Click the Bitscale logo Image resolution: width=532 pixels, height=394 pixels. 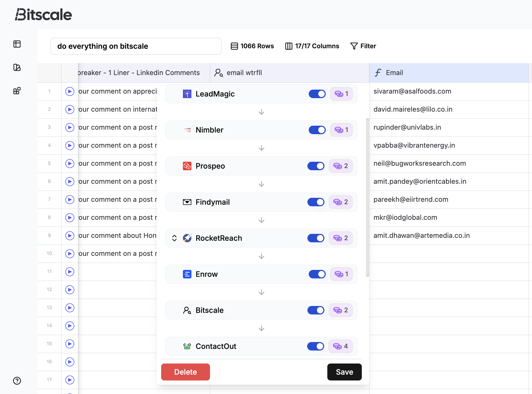point(43,14)
